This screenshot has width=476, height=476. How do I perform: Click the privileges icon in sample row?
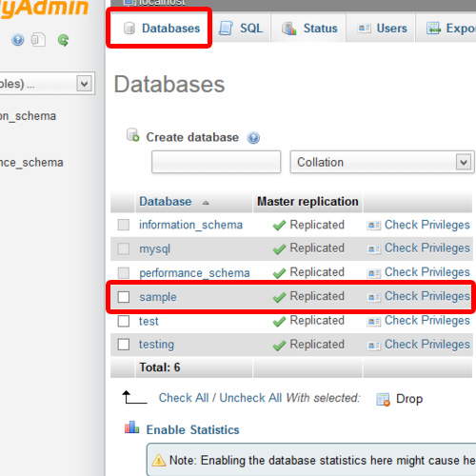(x=373, y=297)
